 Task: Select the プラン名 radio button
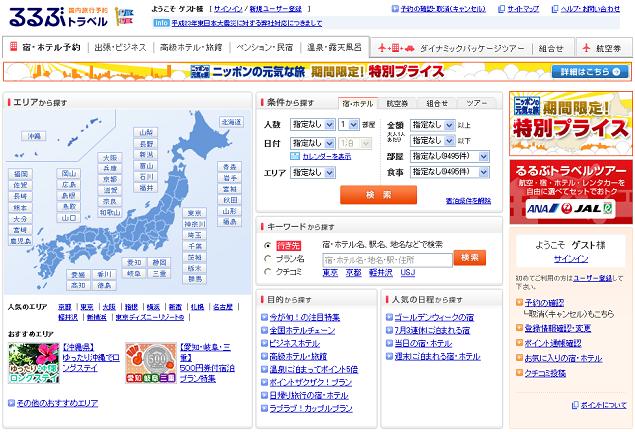point(267,258)
